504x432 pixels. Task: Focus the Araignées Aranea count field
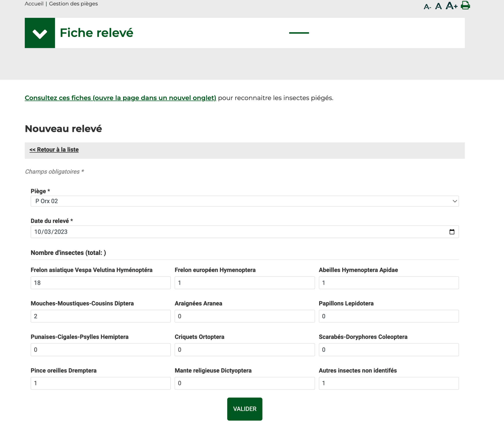pos(245,316)
